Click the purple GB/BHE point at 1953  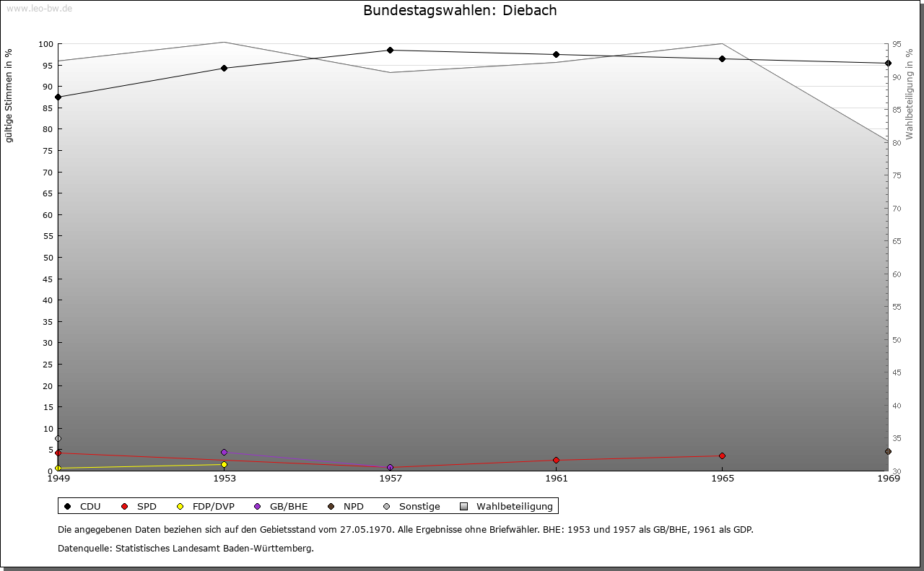point(224,452)
